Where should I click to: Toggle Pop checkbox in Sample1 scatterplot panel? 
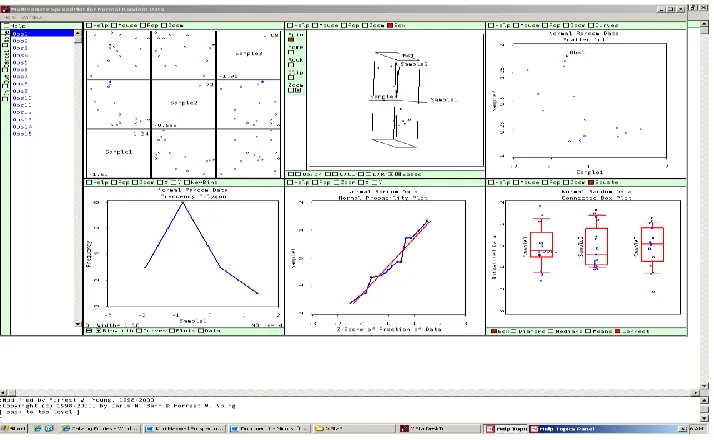(x=545, y=26)
